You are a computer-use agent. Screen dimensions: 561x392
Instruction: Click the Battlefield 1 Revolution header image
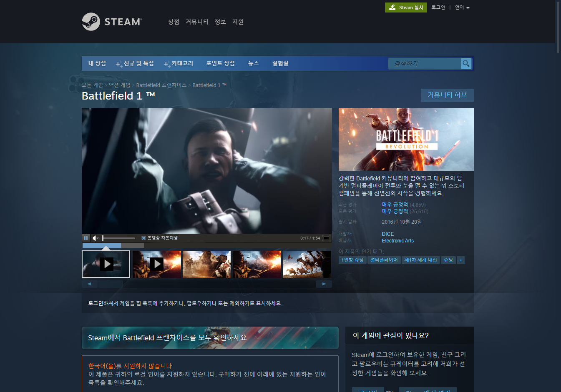point(406,139)
